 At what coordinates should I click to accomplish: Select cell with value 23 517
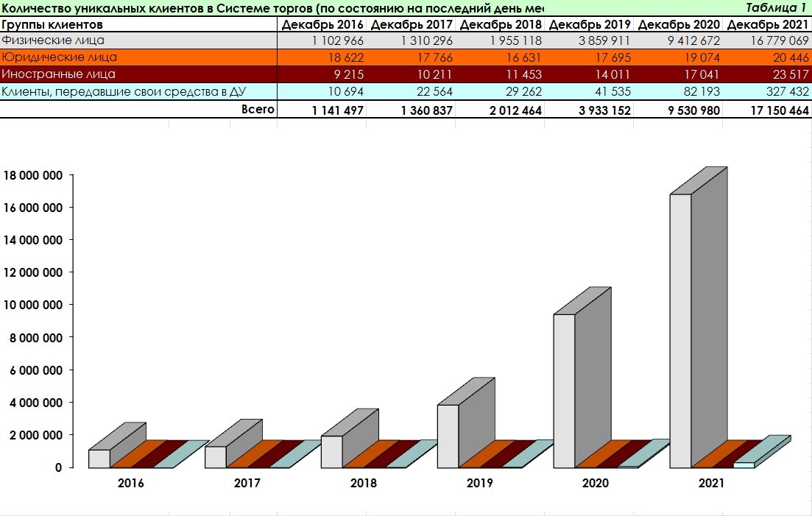pyautogui.click(x=767, y=74)
